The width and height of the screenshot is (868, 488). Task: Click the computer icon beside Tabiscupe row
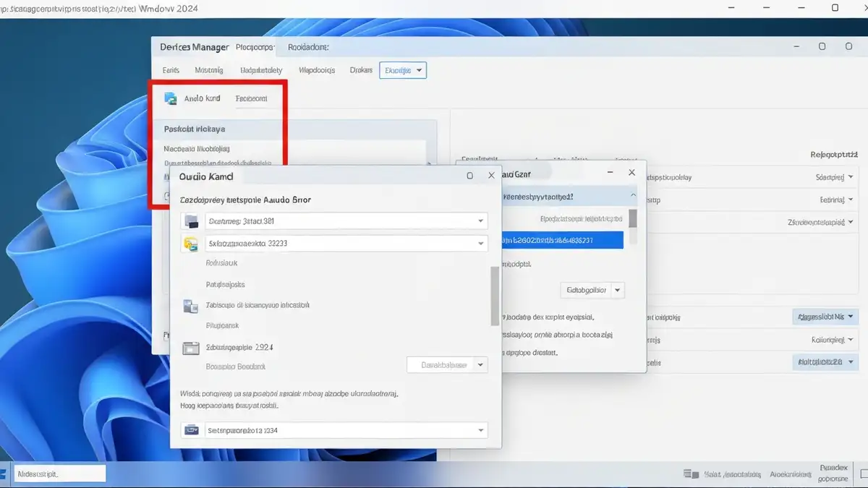[191, 306]
